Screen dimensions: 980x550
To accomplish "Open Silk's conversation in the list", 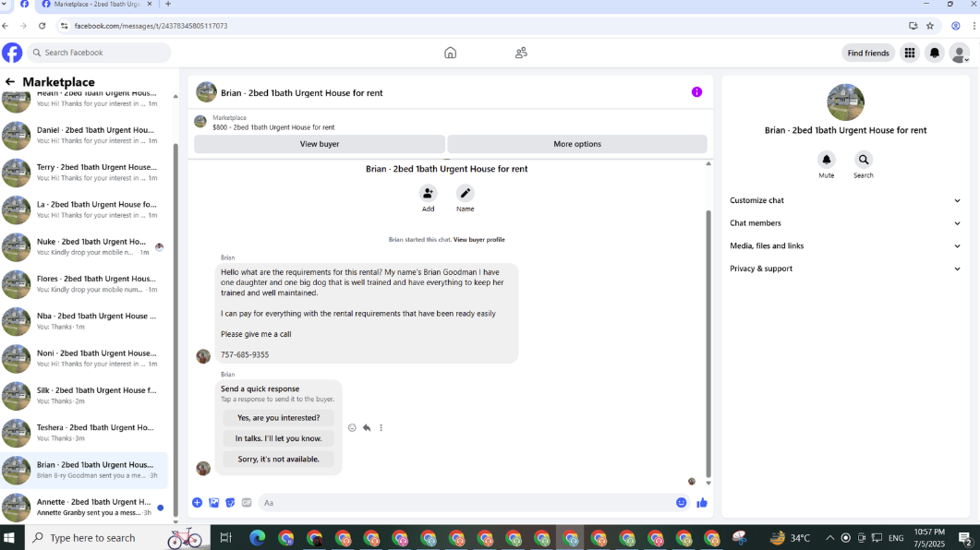I will [x=84, y=396].
